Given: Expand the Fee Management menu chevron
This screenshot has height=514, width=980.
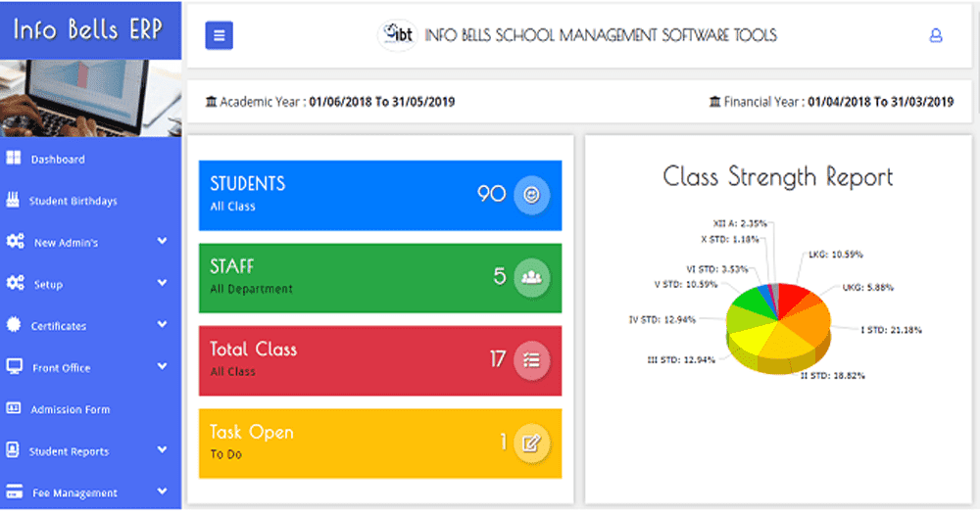Looking at the screenshot, I should [x=162, y=491].
